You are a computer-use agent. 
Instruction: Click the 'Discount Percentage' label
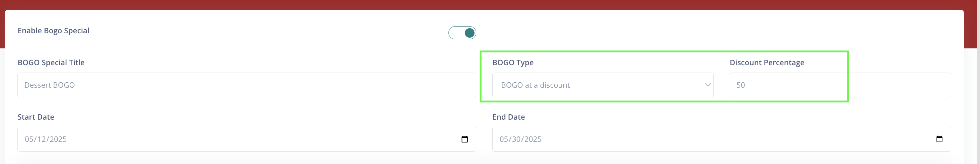767,63
